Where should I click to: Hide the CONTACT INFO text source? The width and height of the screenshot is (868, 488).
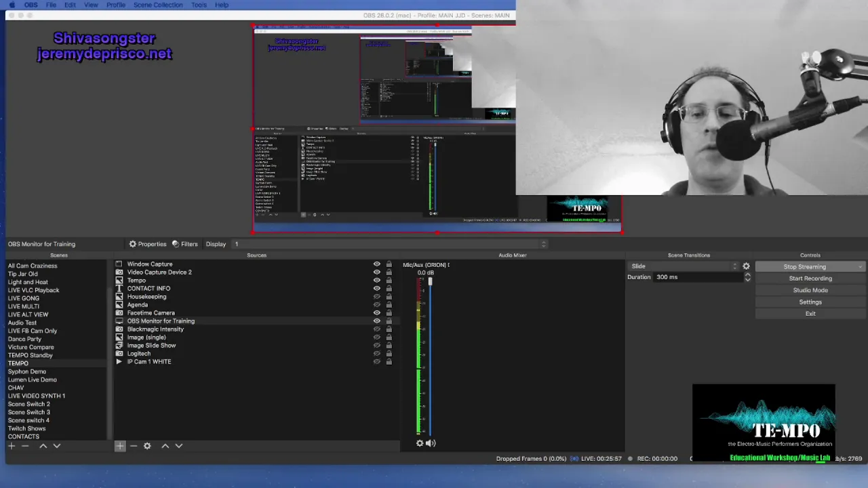pos(377,289)
